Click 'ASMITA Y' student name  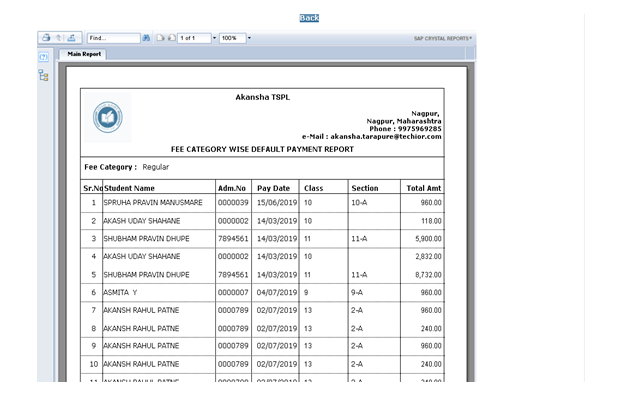[x=120, y=292]
